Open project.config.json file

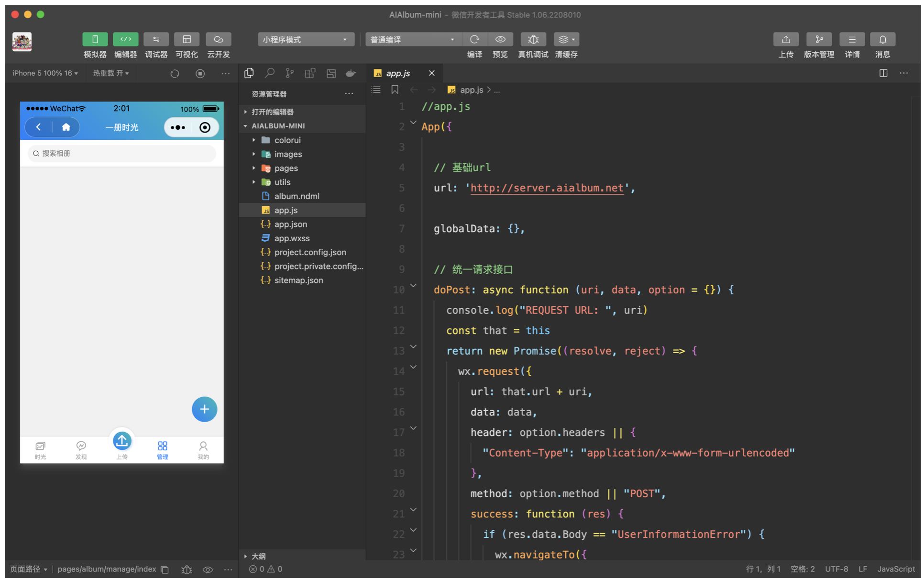point(302,252)
